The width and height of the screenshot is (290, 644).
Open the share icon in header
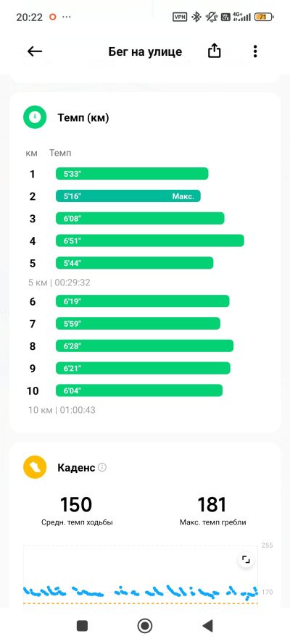[x=214, y=51]
